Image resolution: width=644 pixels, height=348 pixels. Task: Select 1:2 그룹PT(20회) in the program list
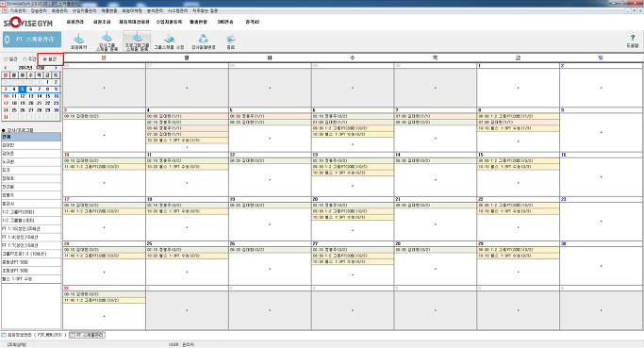31,212
